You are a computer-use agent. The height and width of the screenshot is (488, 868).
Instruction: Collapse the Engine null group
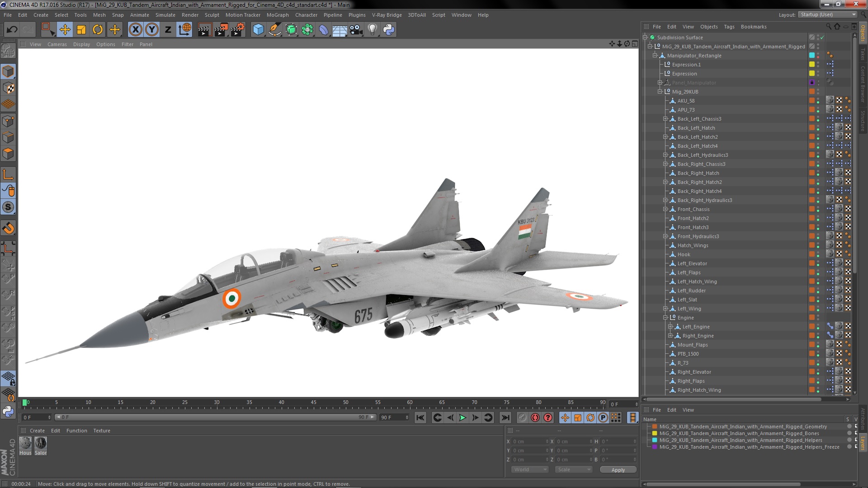tap(665, 318)
